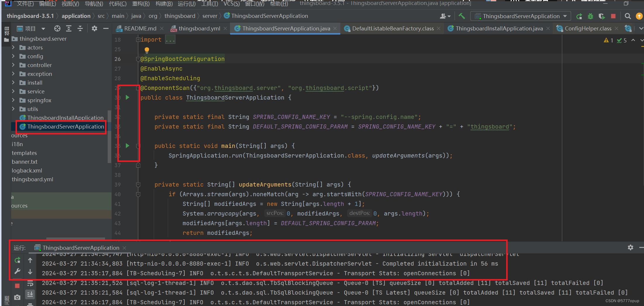Expand the controller folder
The image size is (644, 306).
(13, 65)
